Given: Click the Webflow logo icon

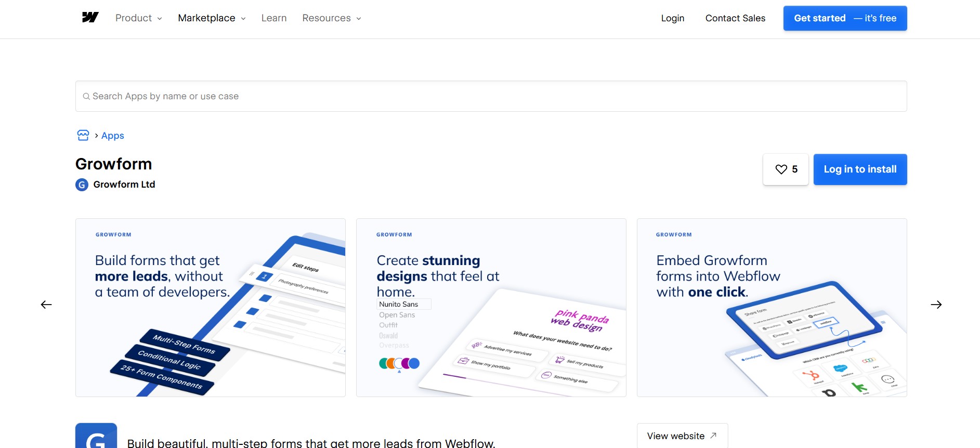Looking at the screenshot, I should 90,18.
